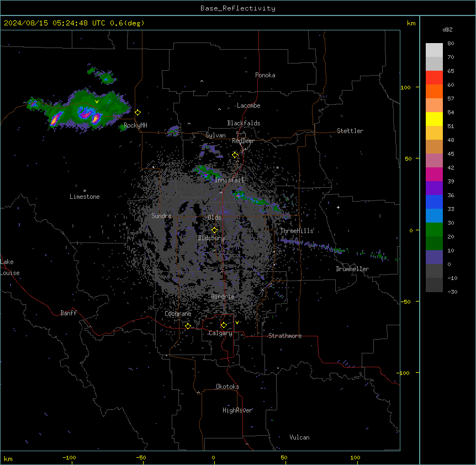
Task: Click the rain echo near Innisfail
Action: click(x=208, y=172)
